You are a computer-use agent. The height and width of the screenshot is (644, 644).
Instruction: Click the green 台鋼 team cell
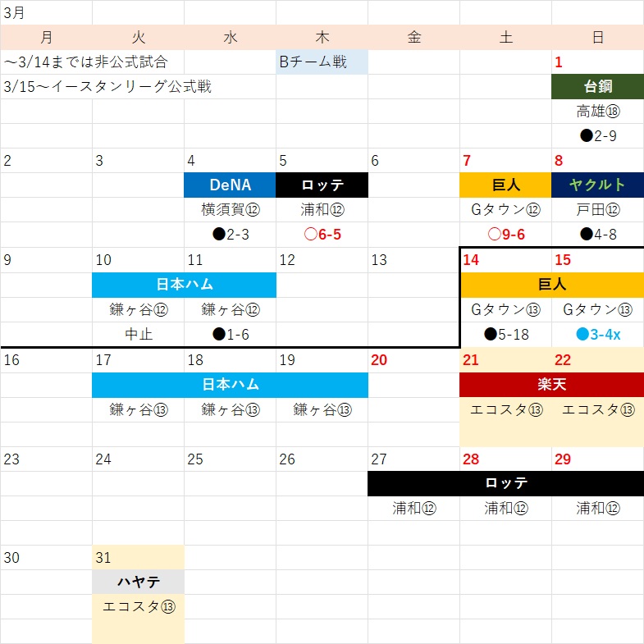pos(597,87)
